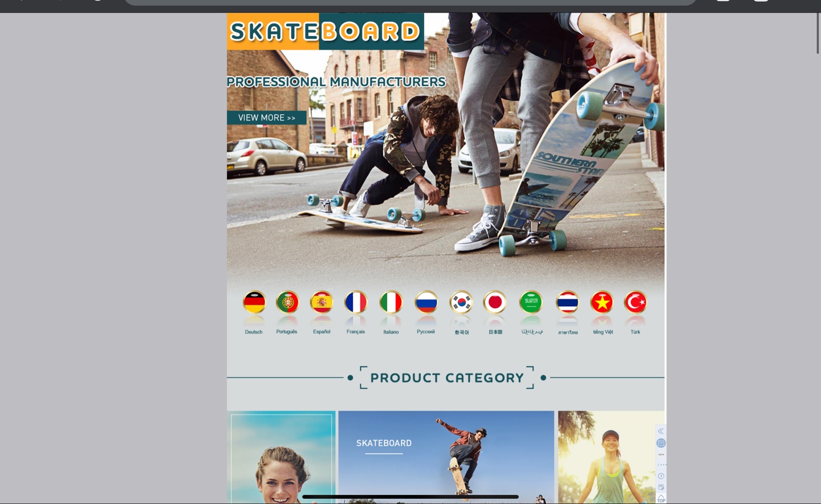
Task: Open the message form note icon
Action: [x=661, y=487]
